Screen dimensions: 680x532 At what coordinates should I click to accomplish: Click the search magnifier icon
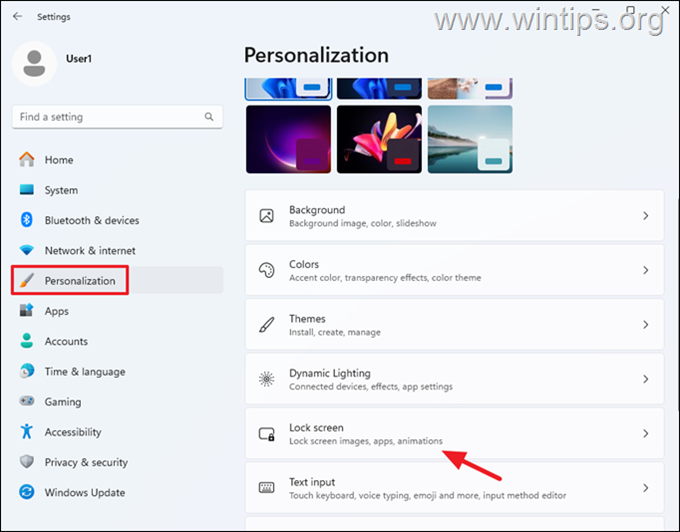[209, 117]
